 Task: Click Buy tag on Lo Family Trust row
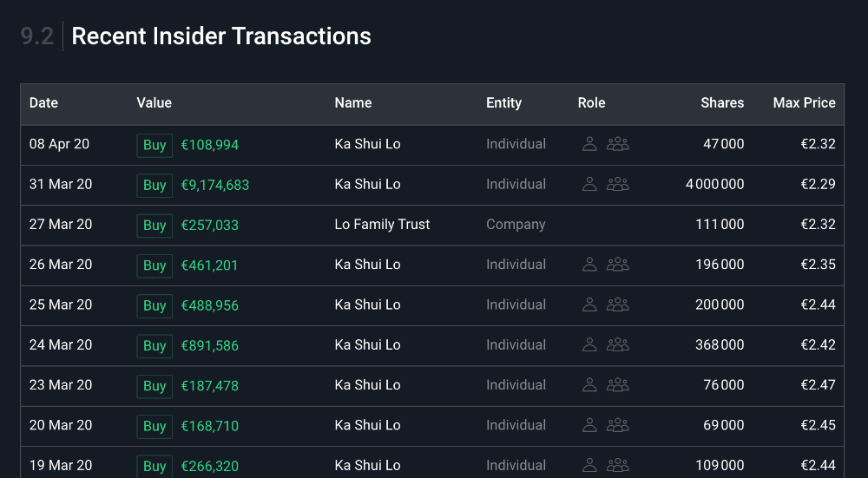(155, 225)
